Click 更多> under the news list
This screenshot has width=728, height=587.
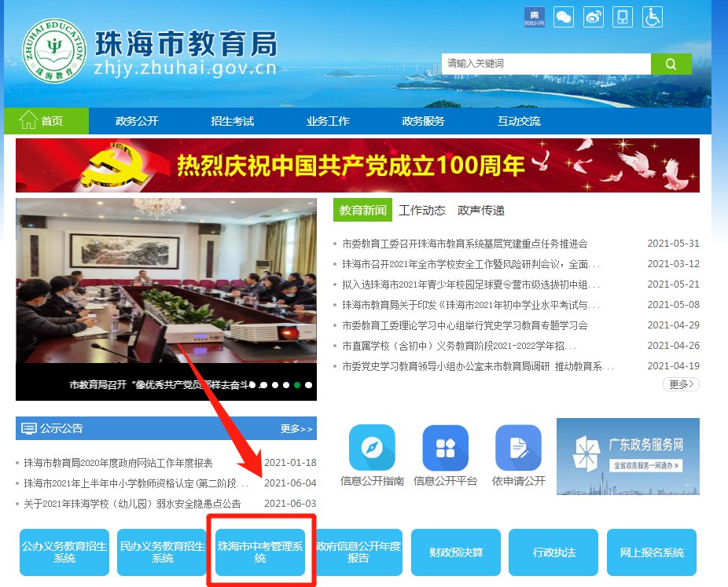681,384
